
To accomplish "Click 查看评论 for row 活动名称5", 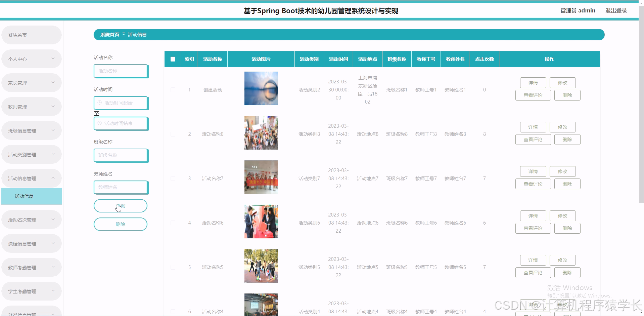I will pyautogui.click(x=533, y=273).
